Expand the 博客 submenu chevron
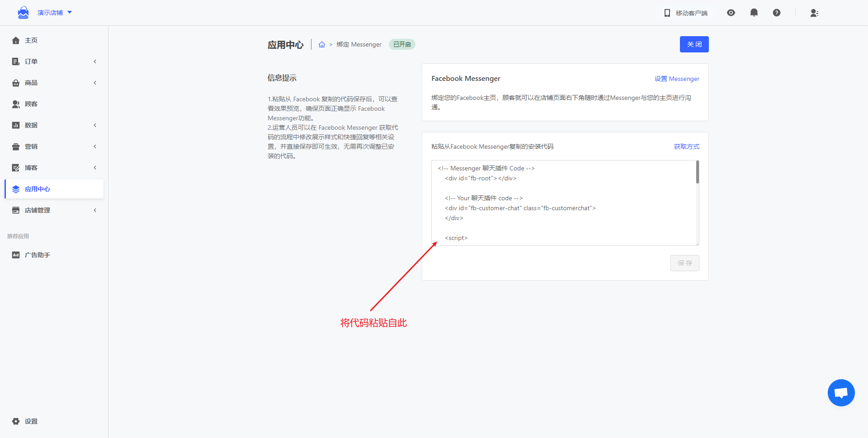Screen dimensions: 868x438 pyautogui.click(x=95, y=168)
